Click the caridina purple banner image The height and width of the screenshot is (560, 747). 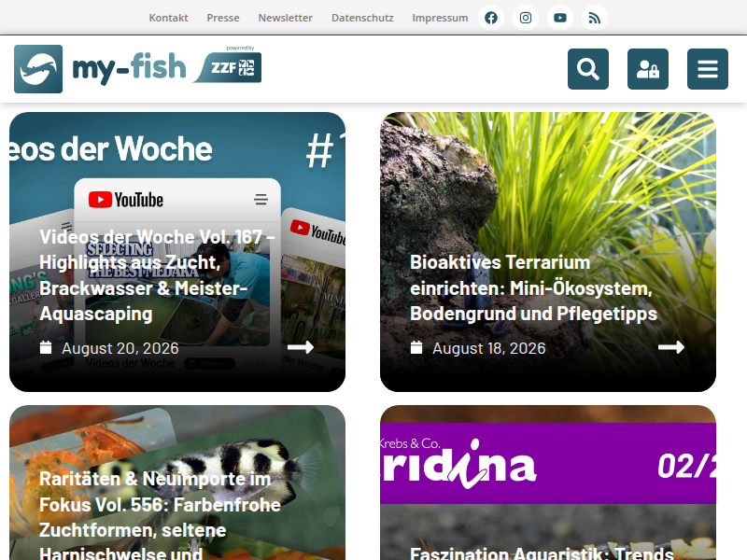click(x=548, y=463)
